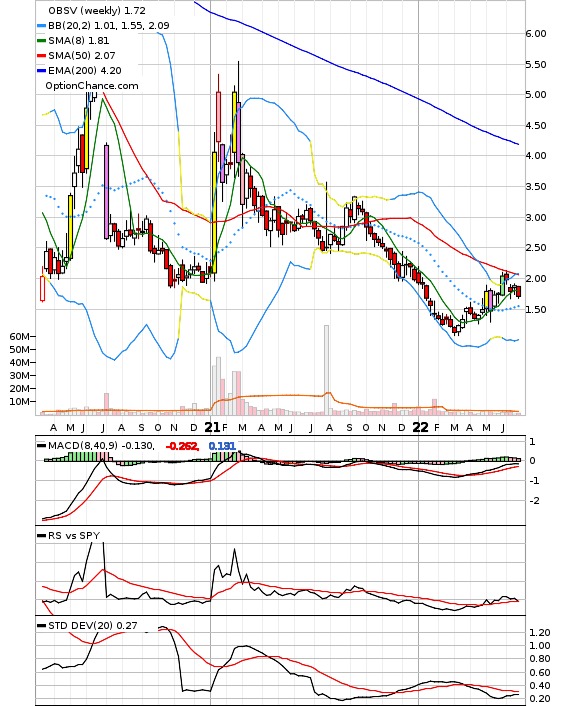Click the EMA(200) dark blue legend swatch
This screenshot has width=566, height=706.
point(41,71)
